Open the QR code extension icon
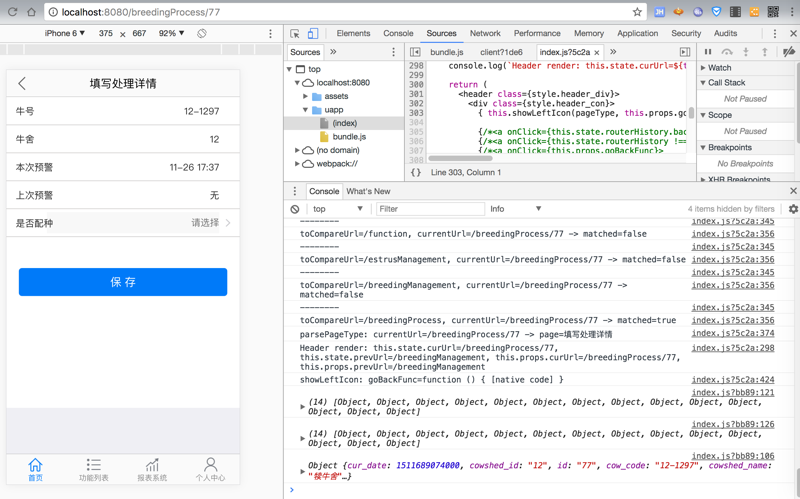This screenshot has width=800, height=499. coord(773,12)
